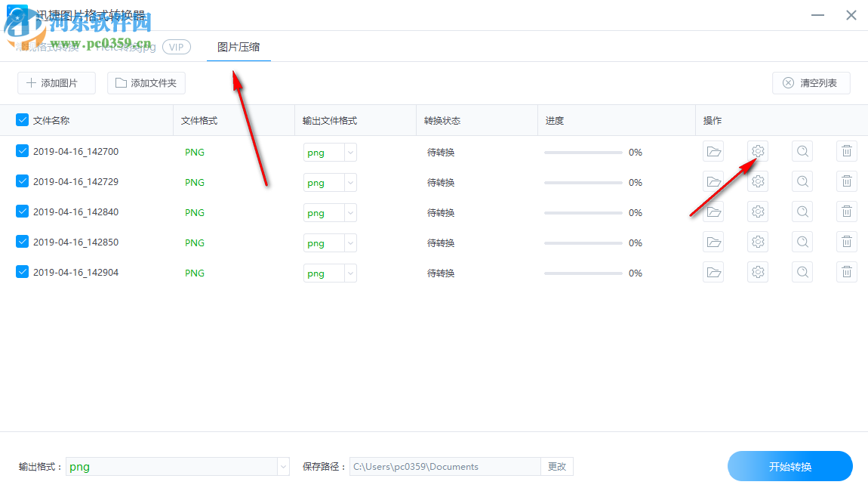
Task: Uncheck the 2019-04-16_142700 row checkbox
Action: pos(22,151)
